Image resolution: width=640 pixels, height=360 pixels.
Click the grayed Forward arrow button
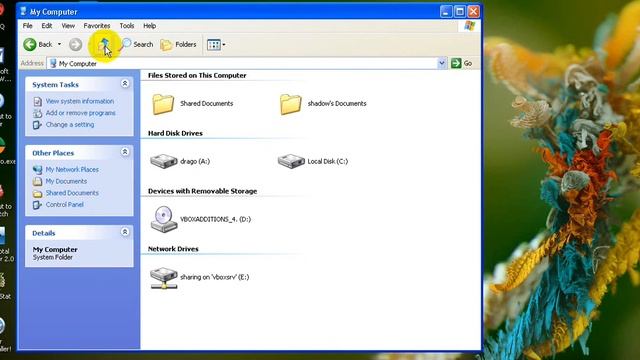76,44
